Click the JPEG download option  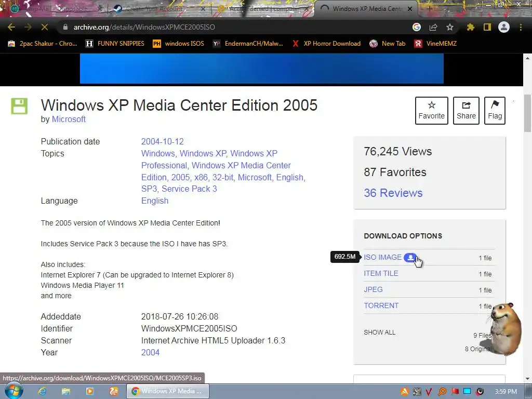(x=373, y=289)
